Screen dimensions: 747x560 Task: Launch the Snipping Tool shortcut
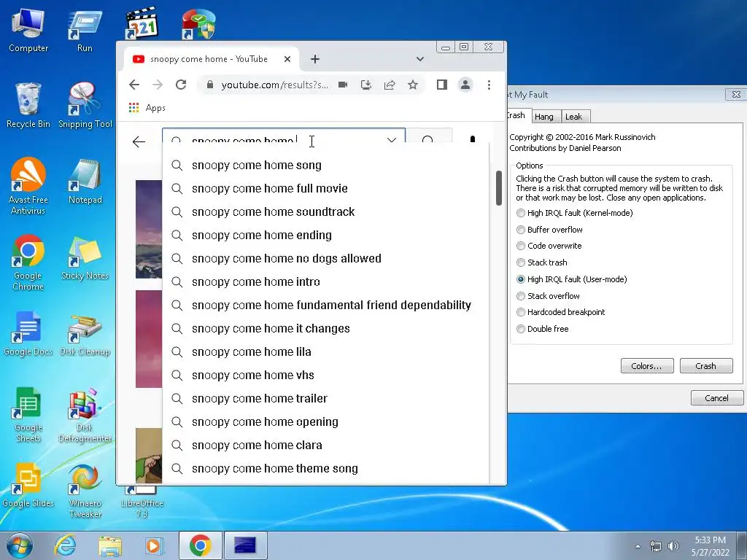click(x=85, y=106)
